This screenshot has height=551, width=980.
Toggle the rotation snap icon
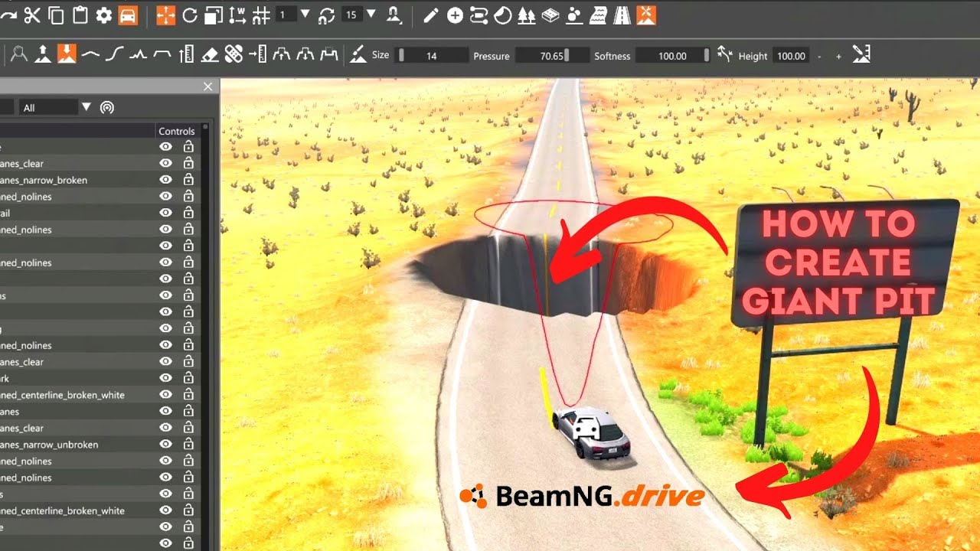coord(327,15)
